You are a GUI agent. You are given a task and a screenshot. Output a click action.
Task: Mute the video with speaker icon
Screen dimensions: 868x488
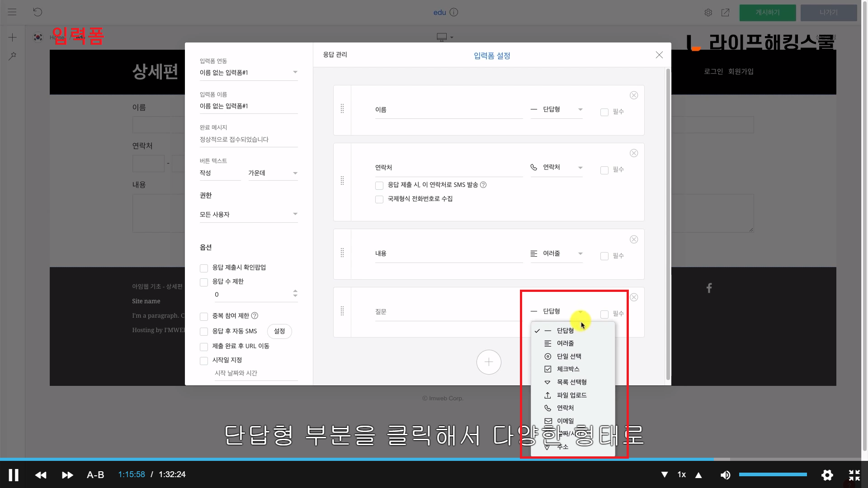click(725, 475)
